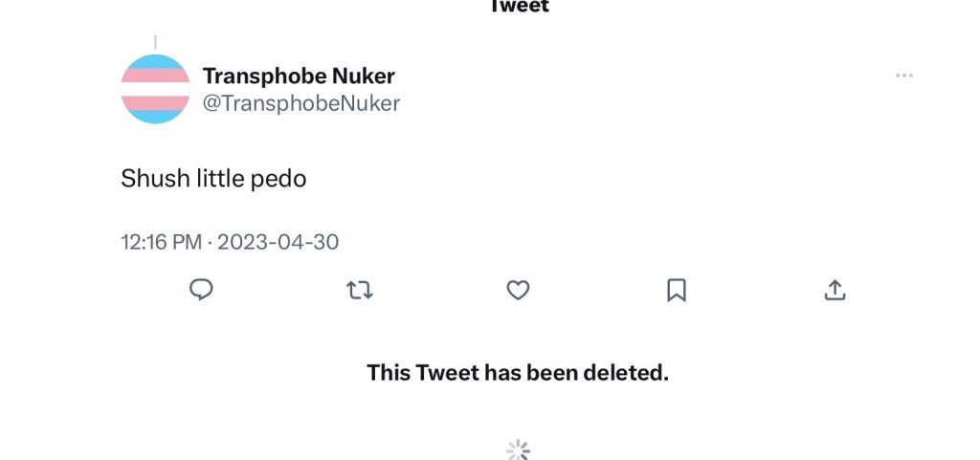Visit the @TransphobeNuker handle link
This screenshot has width=980, height=460.
301,103
